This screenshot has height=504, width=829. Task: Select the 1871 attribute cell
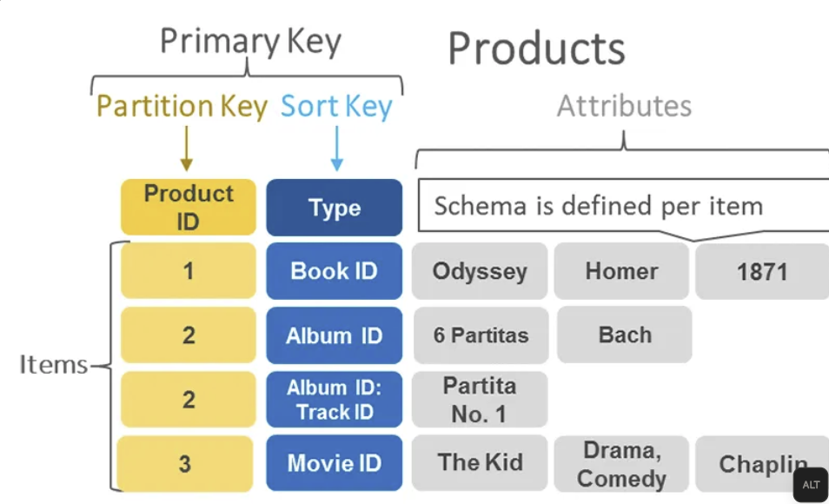[761, 271]
